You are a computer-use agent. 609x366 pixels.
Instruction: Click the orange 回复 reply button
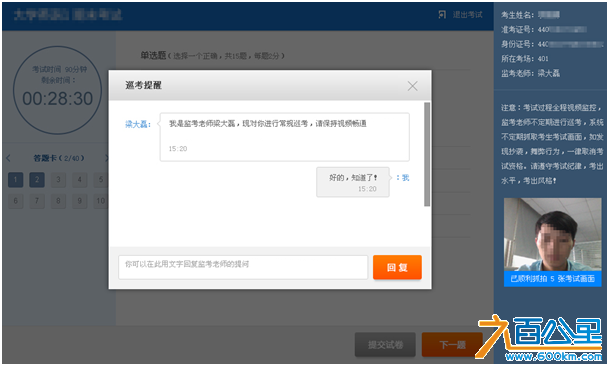pyautogui.click(x=397, y=267)
